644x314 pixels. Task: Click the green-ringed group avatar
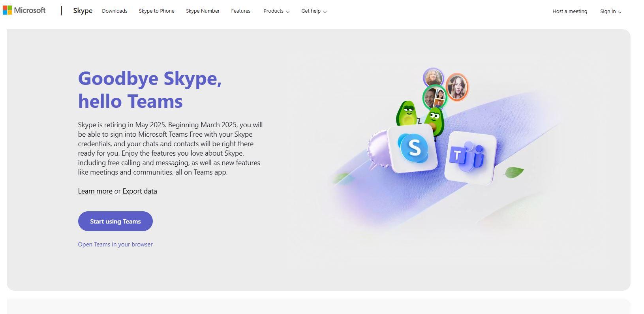pyautogui.click(x=434, y=97)
